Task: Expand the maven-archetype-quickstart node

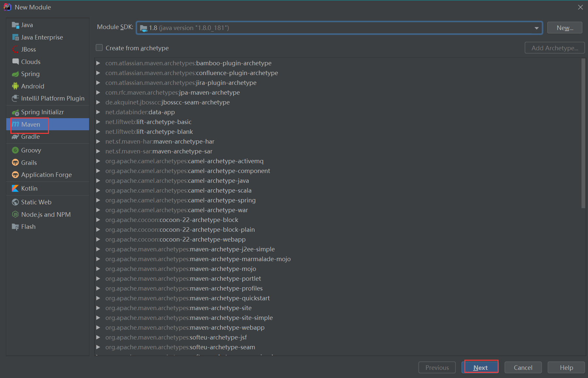Action: [98, 298]
